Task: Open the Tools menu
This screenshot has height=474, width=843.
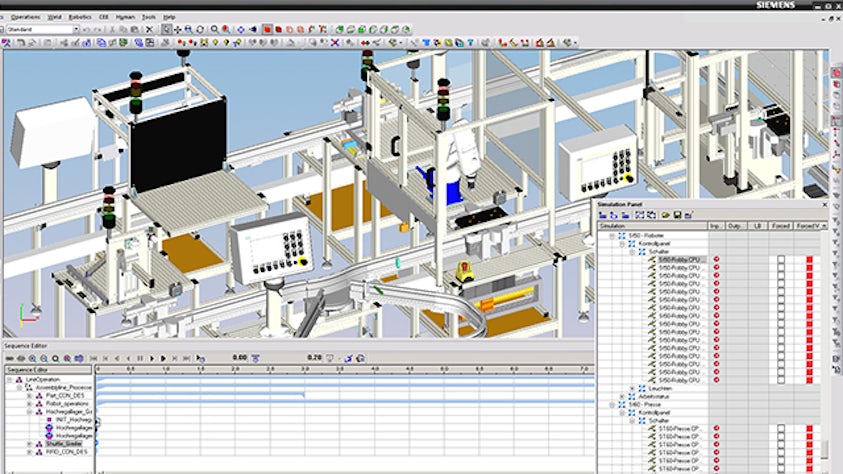Action: (x=148, y=17)
